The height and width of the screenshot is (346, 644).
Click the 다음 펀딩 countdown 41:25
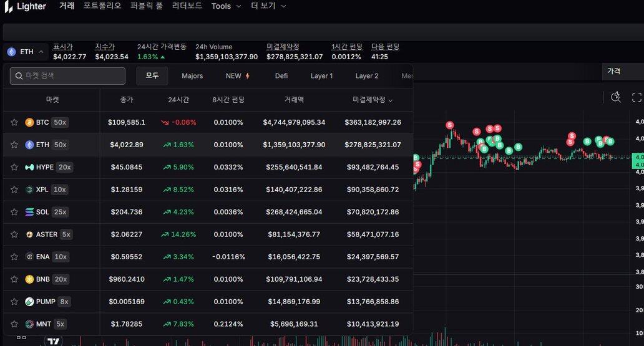[379, 57]
